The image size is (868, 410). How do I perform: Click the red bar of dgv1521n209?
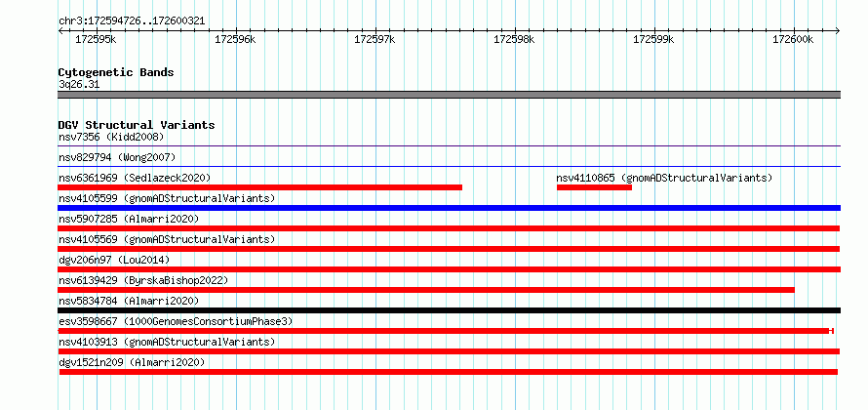[449, 372]
